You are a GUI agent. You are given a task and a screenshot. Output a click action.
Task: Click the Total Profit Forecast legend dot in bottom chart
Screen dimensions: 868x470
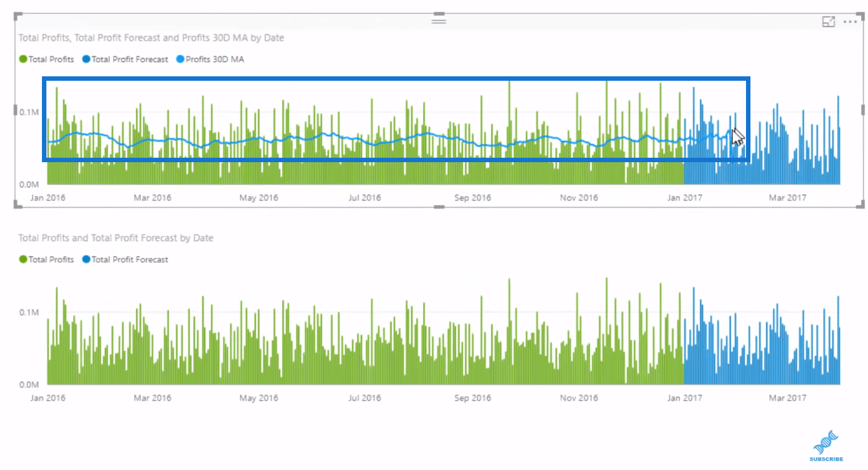pos(86,259)
